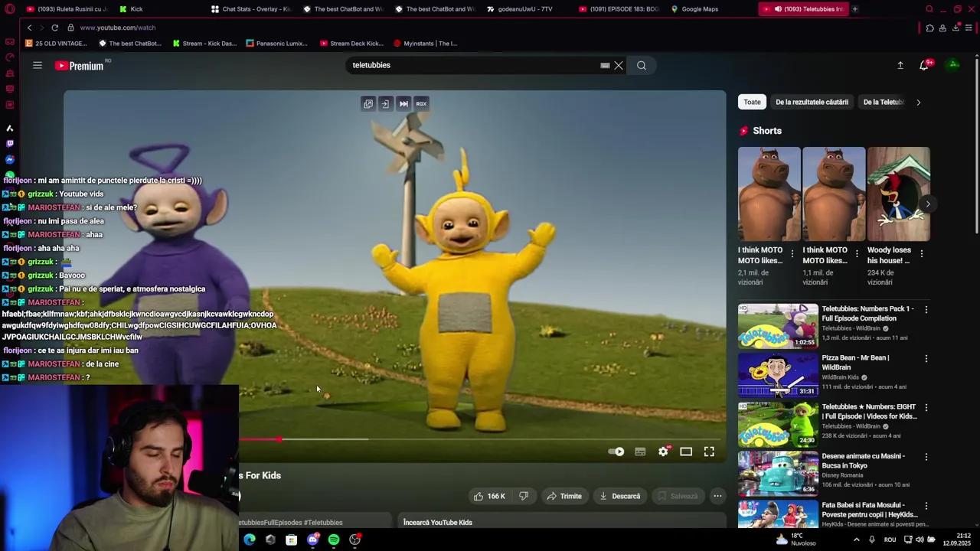Click the pop-out video overlay icon
This screenshot has width=980, height=551.
[368, 104]
